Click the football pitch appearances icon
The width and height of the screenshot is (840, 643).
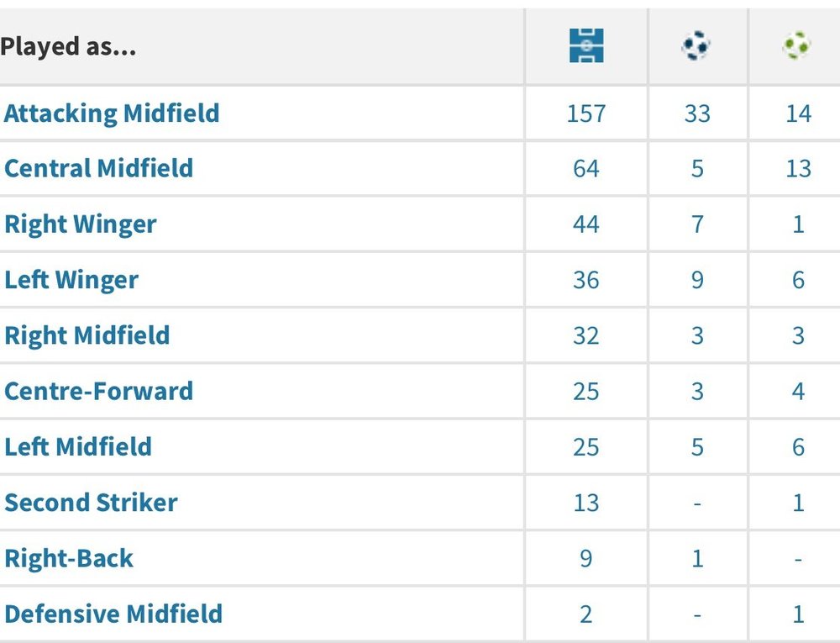tap(586, 45)
